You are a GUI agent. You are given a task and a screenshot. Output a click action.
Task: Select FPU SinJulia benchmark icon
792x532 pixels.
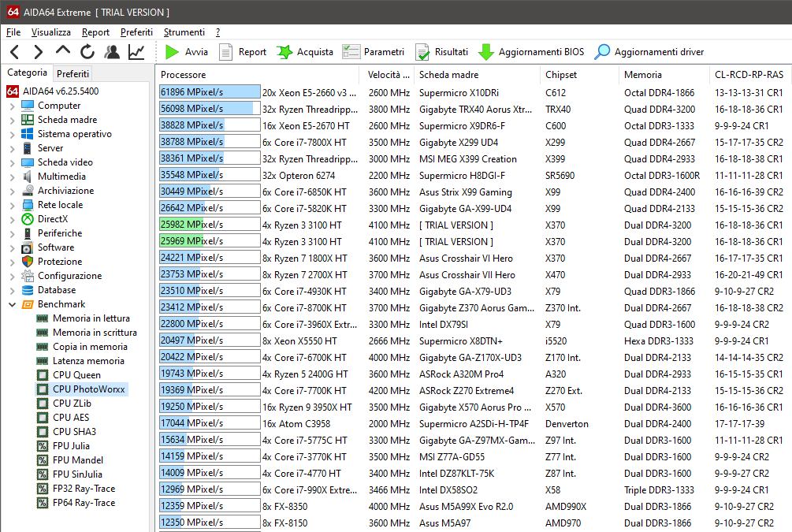click(x=43, y=474)
